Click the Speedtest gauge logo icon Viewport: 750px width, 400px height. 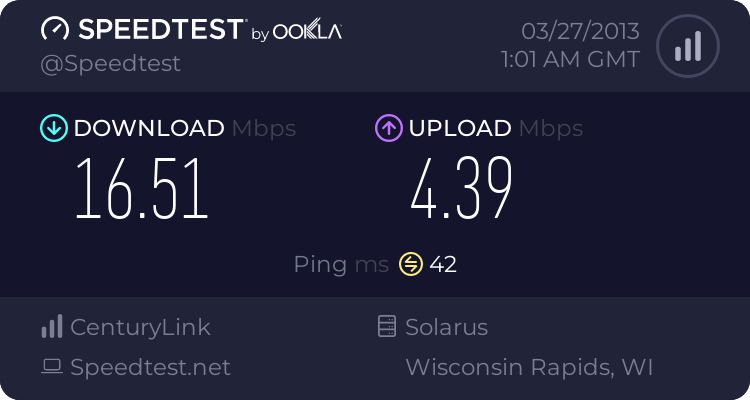pos(55,30)
